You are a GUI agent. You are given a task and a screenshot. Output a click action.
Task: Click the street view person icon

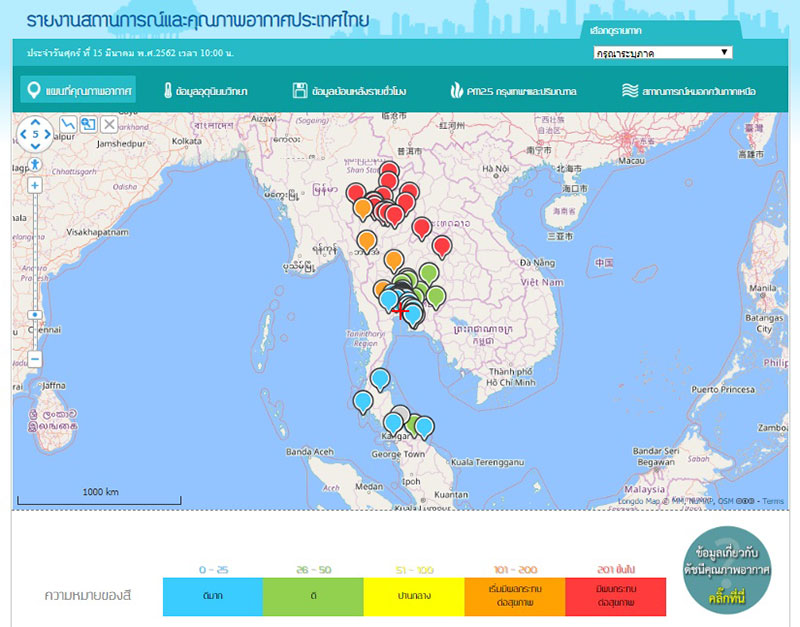click(35, 163)
